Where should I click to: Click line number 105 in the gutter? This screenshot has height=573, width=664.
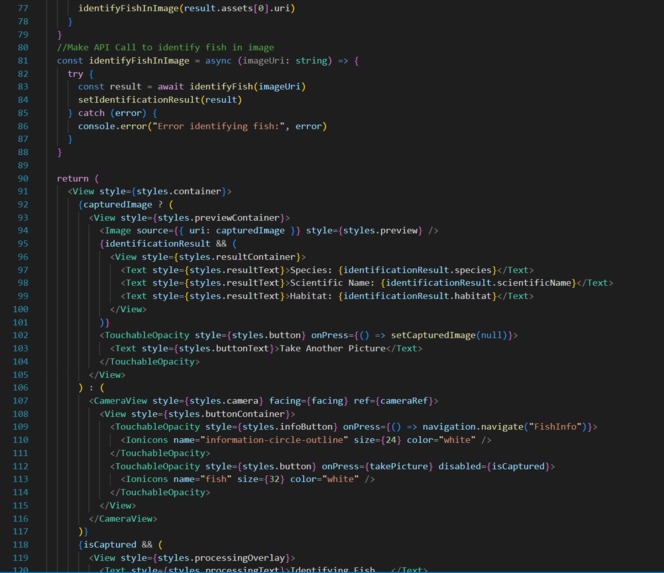(20, 375)
